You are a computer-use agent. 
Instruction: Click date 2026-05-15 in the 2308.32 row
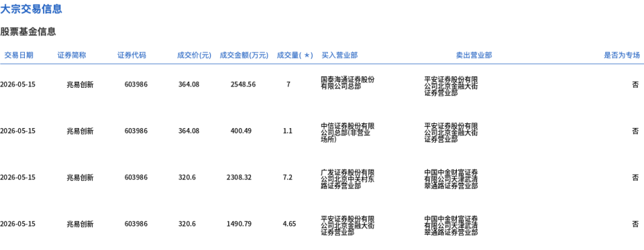tap(17, 178)
